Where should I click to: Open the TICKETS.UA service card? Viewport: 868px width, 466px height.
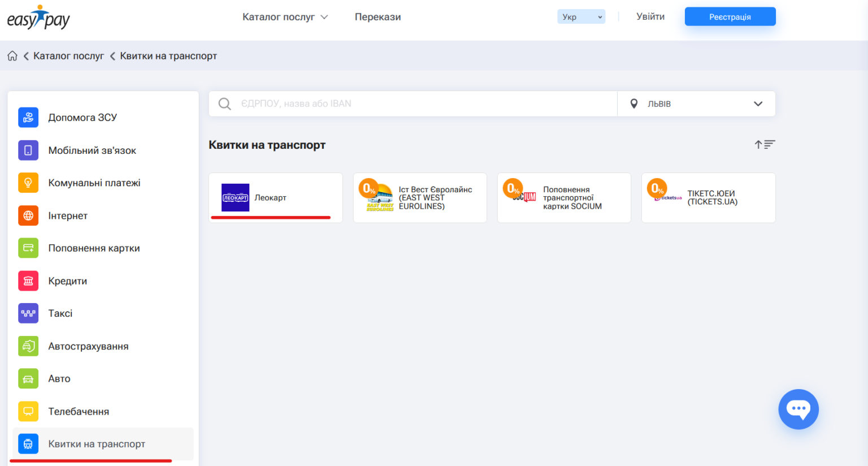tap(708, 197)
